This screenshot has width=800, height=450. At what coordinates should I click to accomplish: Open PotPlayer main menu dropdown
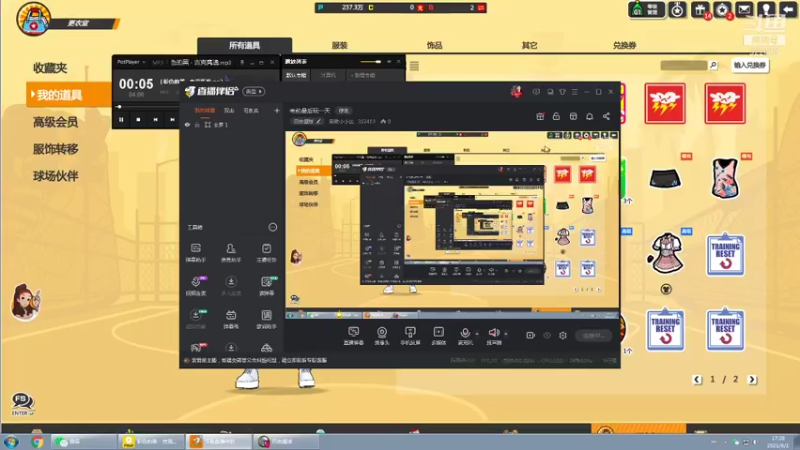131,62
